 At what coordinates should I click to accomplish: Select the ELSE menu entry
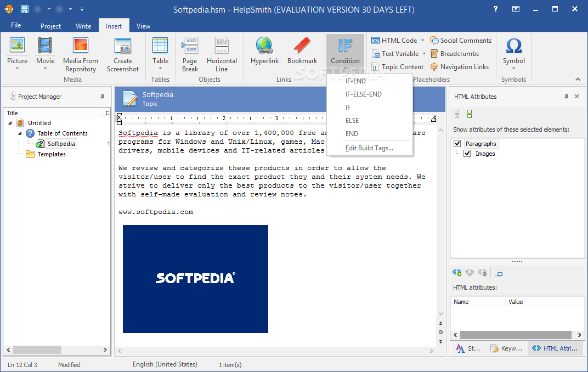tap(369, 120)
